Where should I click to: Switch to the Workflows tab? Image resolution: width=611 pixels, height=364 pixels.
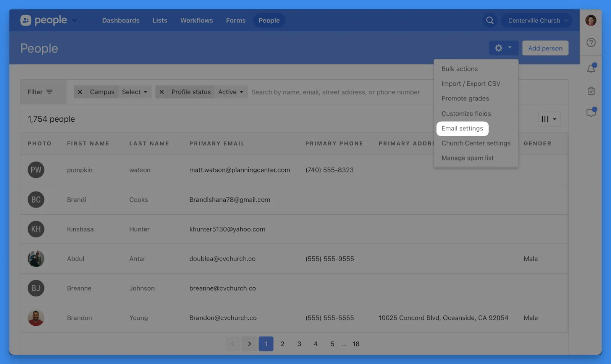pyautogui.click(x=197, y=21)
